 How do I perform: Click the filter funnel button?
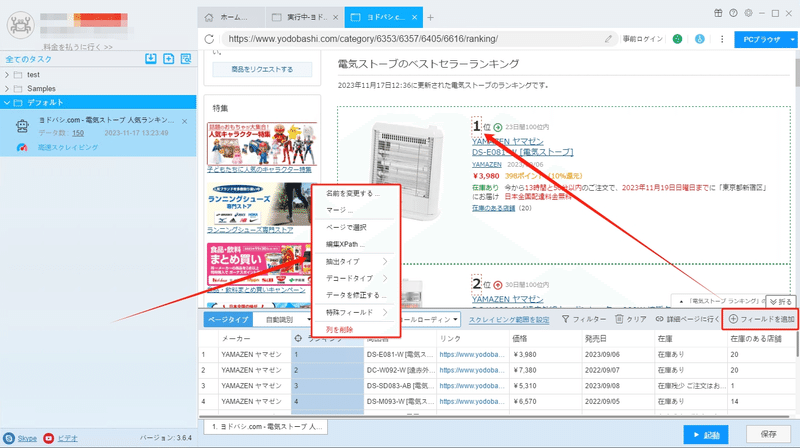tap(584, 319)
